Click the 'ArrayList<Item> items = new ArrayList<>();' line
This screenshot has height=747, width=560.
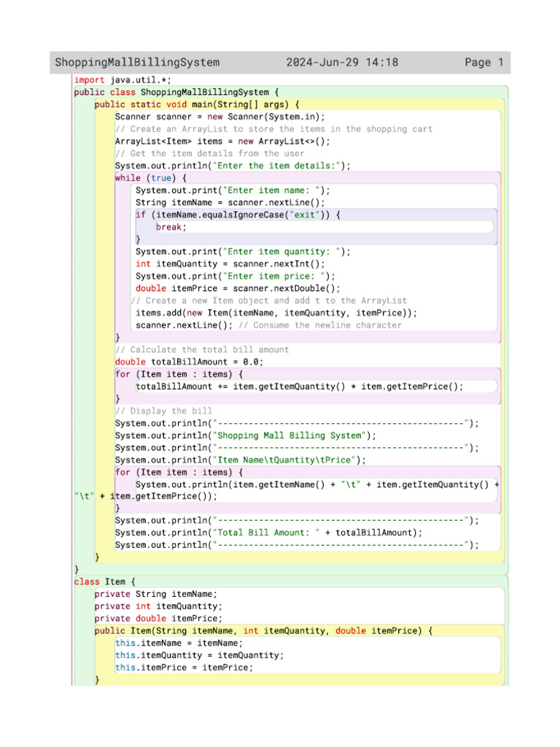click(x=222, y=142)
